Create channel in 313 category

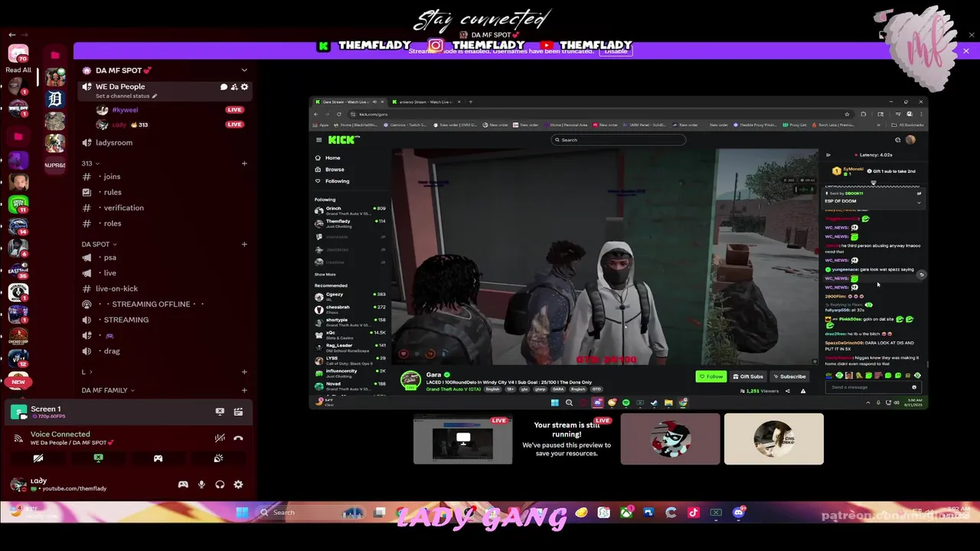pyautogui.click(x=244, y=163)
